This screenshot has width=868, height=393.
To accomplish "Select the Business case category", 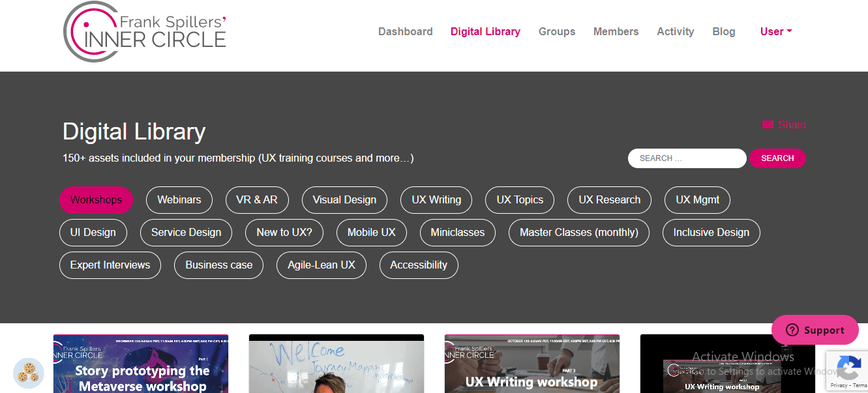I will [x=218, y=265].
